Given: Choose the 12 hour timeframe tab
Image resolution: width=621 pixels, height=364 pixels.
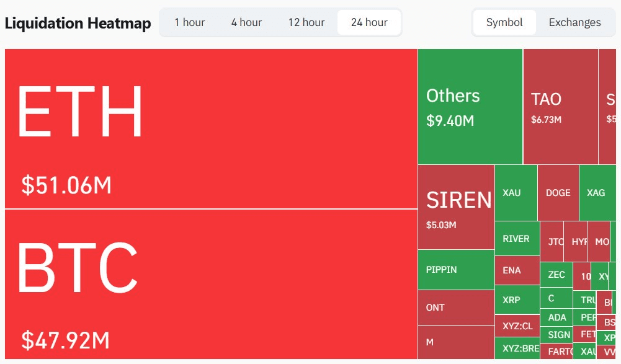Looking at the screenshot, I should (x=306, y=22).
